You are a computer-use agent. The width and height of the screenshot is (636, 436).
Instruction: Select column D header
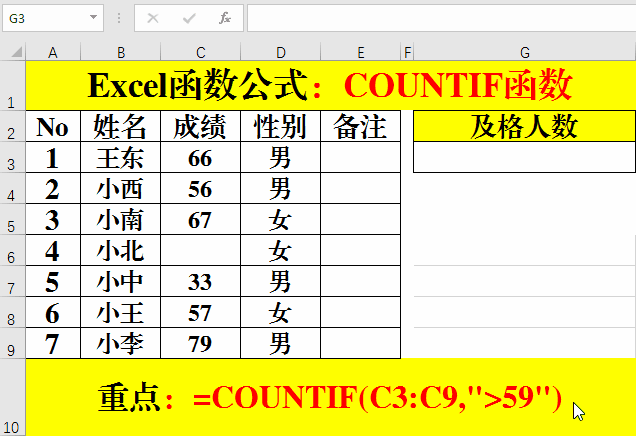280,52
